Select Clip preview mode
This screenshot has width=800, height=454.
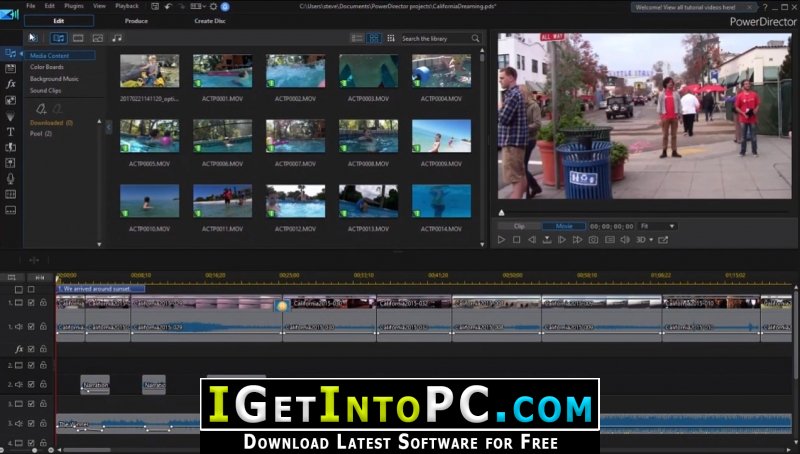click(519, 226)
